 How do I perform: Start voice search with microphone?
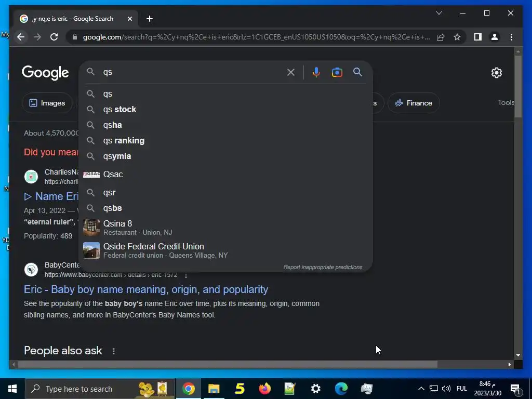316,72
